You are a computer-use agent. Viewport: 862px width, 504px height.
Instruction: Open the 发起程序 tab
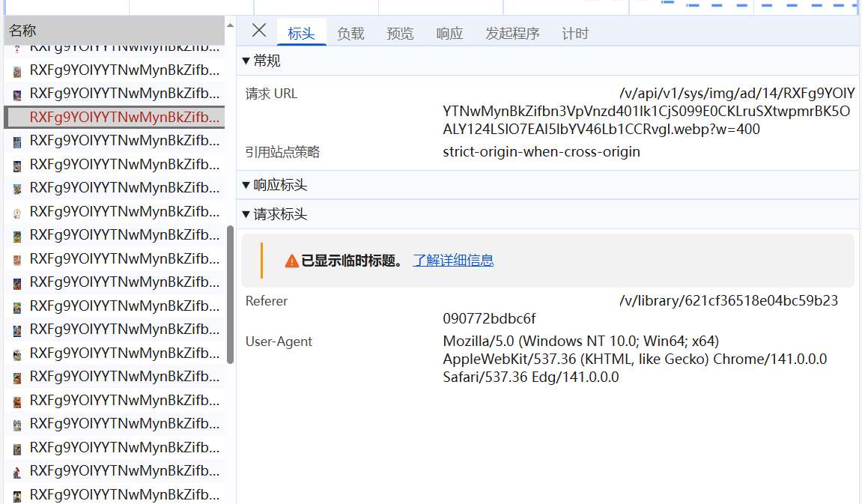[x=512, y=34]
